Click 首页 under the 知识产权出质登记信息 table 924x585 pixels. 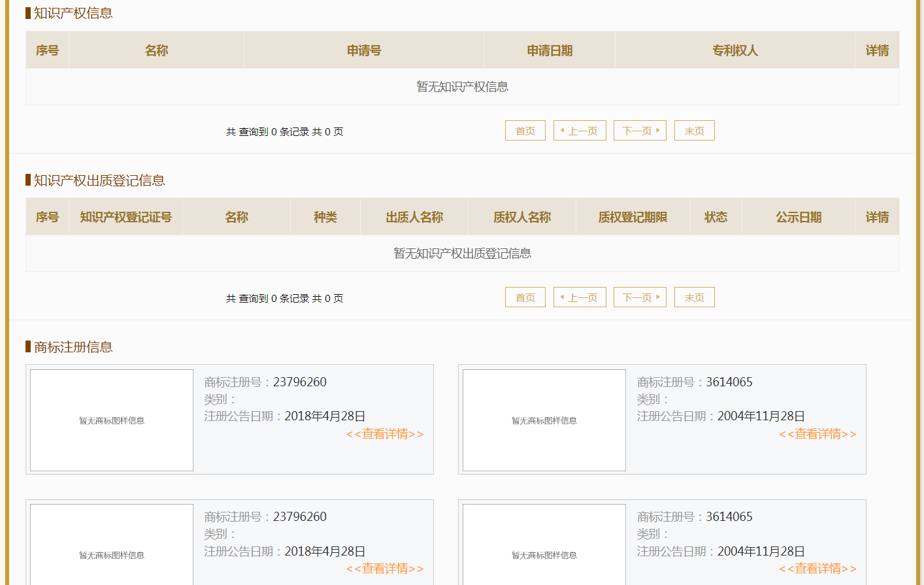coord(525,297)
